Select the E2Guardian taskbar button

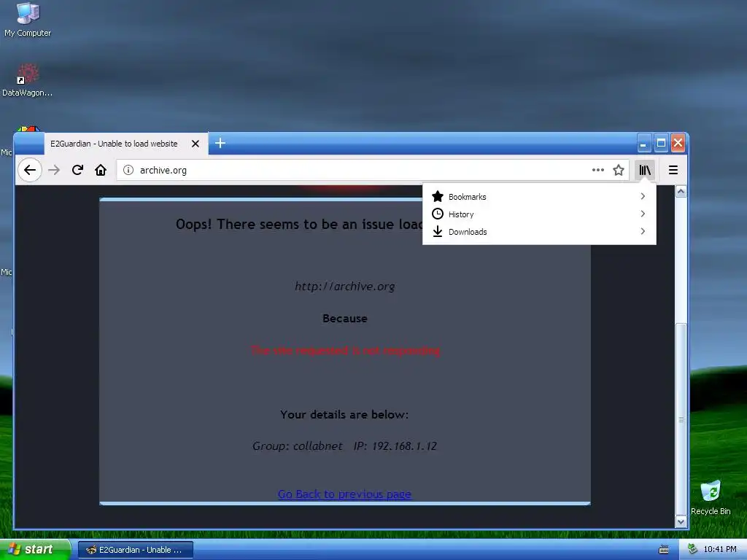click(x=135, y=550)
